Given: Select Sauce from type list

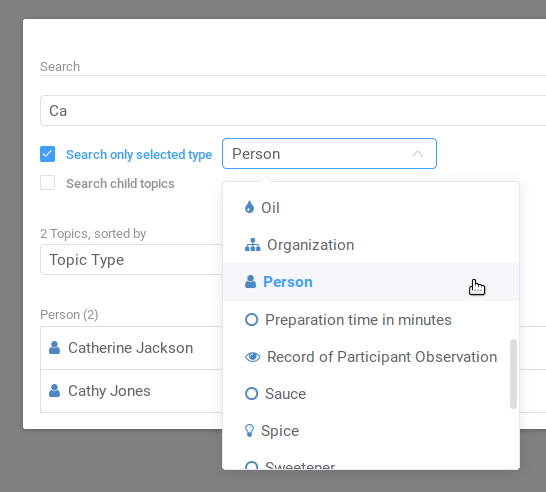Looking at the screenshot, I should click(371, 394).
